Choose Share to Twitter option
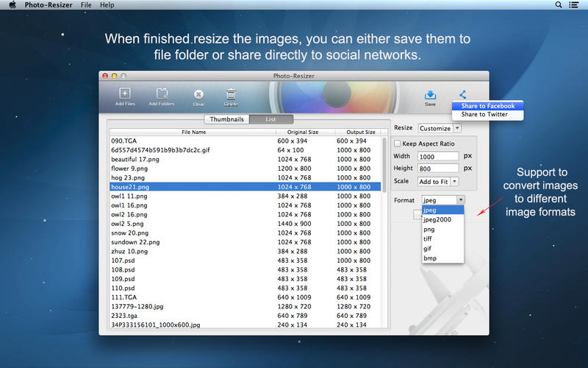The height and width of the screenshot is (368, 588). click(484, 115)
